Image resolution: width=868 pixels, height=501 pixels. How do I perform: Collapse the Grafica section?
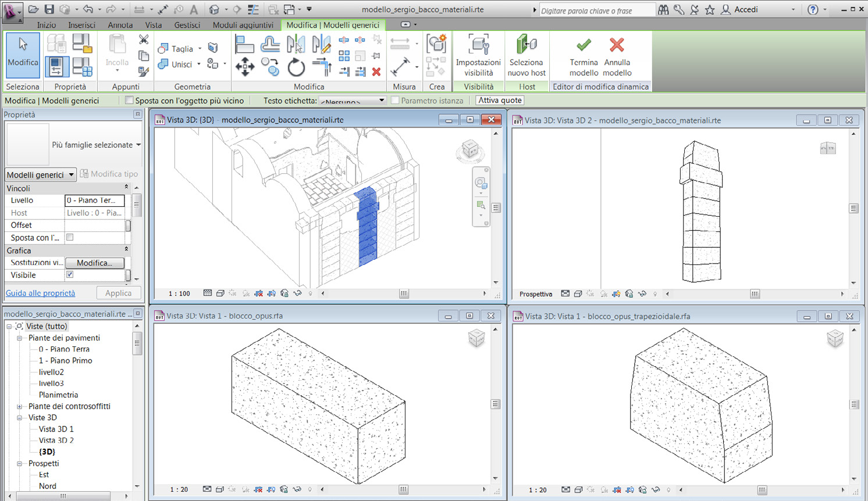(x=126, y=249)
